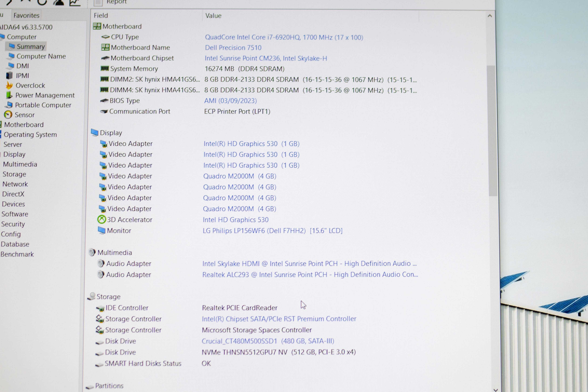The image size is (588, 392).
Task: Select Microsoft Storage Spaces Controller value
Action: click(257, 330)
